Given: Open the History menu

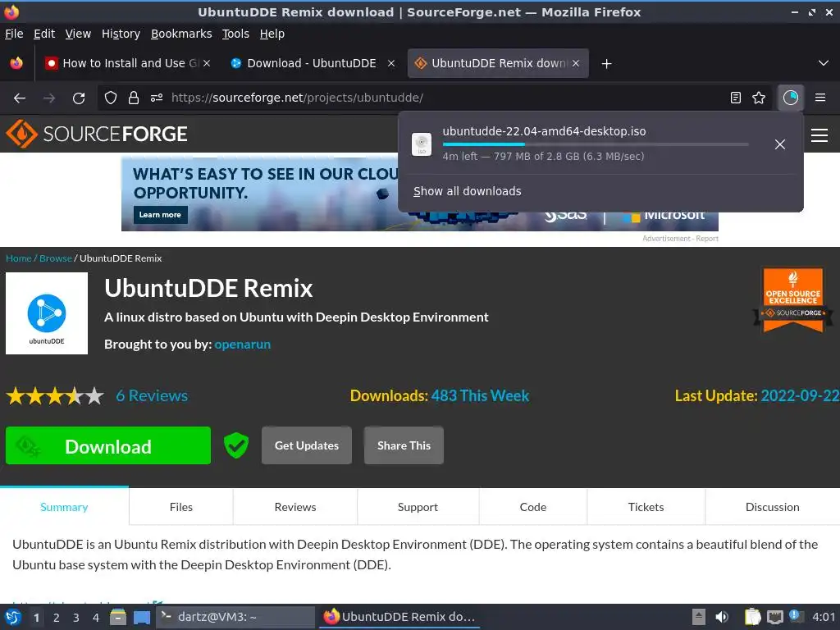Looking at the screenshot, I should point(121,34).
